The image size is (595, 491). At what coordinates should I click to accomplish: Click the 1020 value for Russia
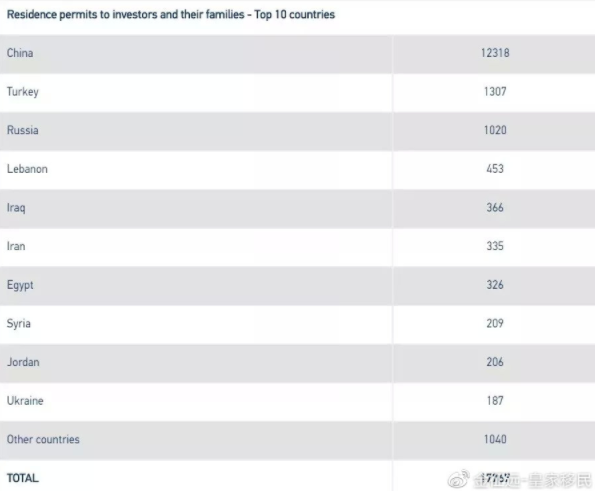tap(495, 130)
